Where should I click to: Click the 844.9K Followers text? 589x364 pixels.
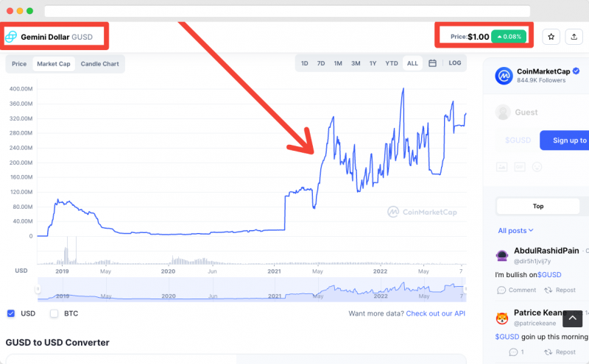541,80
